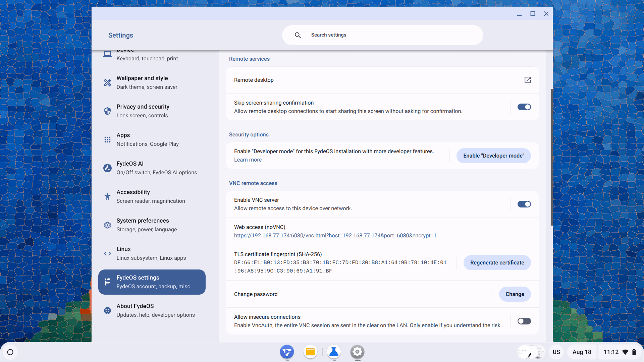644x362 pixels.
Task: Click the Remote services heading
Action: [249, 59]
